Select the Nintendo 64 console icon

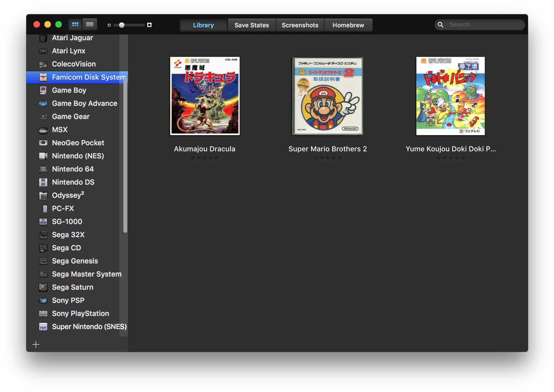point(43,169)
